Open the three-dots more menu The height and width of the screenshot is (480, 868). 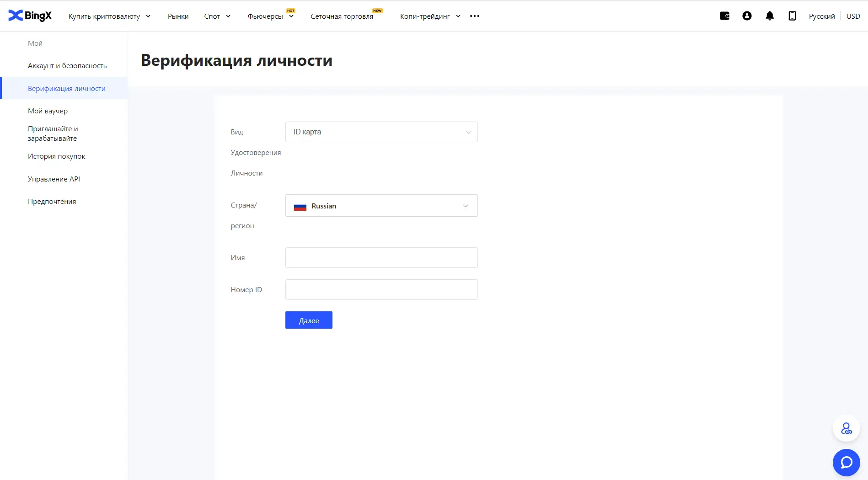pyautogui.click(x=475, y=16)
